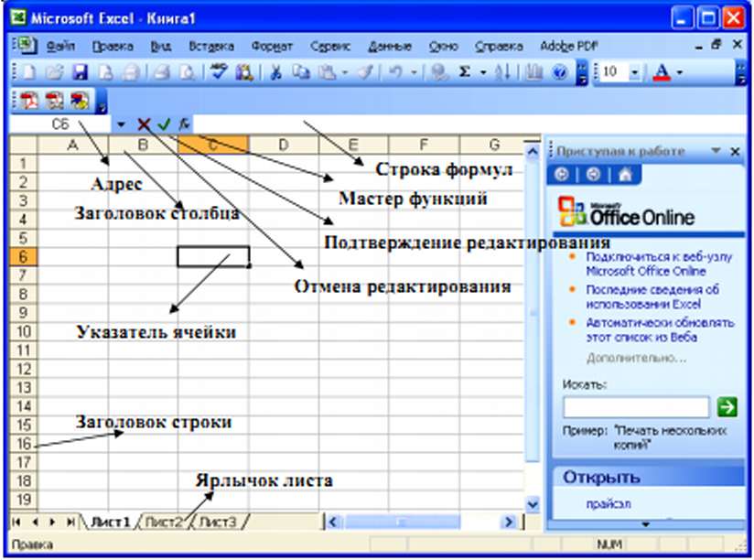Open the Paste options dropdown arrow
Viewport: 754px width, 560px height.
point(344,72)
